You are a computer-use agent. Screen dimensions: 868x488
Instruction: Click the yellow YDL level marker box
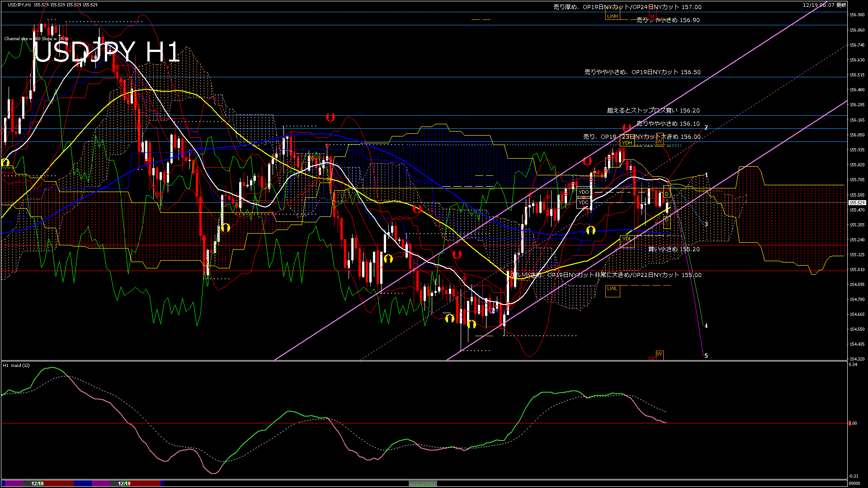click(x=627, y=239)
